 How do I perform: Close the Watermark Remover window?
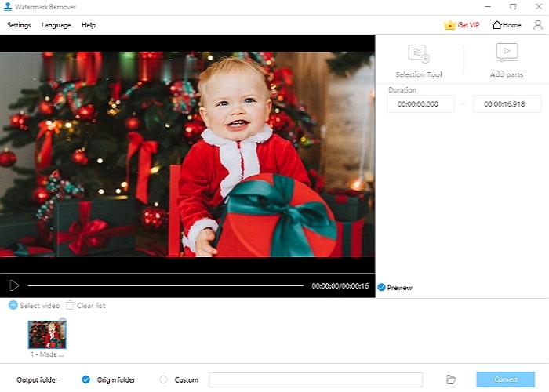point(539,6)
